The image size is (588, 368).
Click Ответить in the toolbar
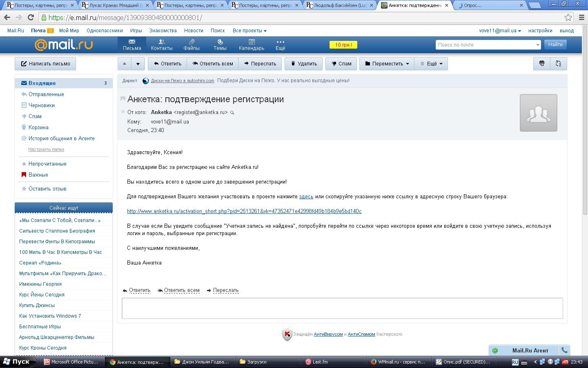click(167, 63)
